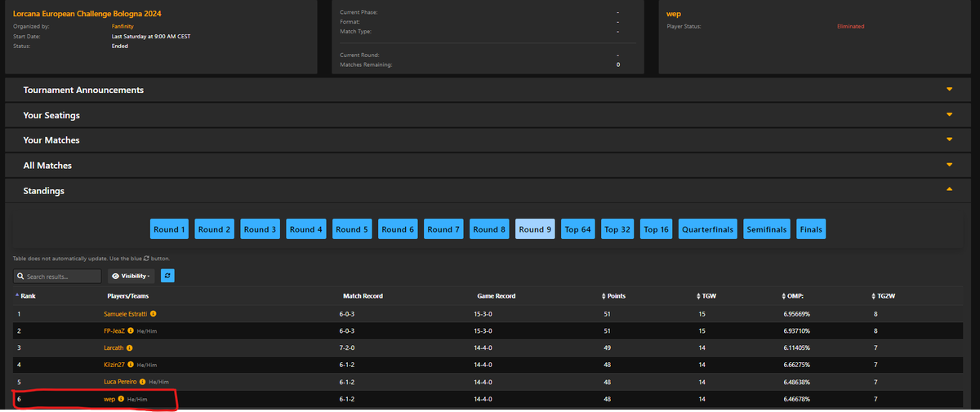Click info icon next to Luca Pereiro
Image resolution: width=980 pixels, height=412 pixels.
click(x=145, y=382)
